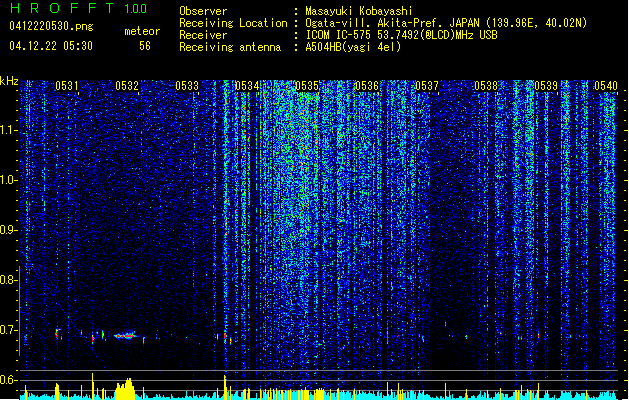The image size is (629, 400).
Task: Select the A504HB(yagi 4el) antenna text
Action: click(x=353, y=47)
